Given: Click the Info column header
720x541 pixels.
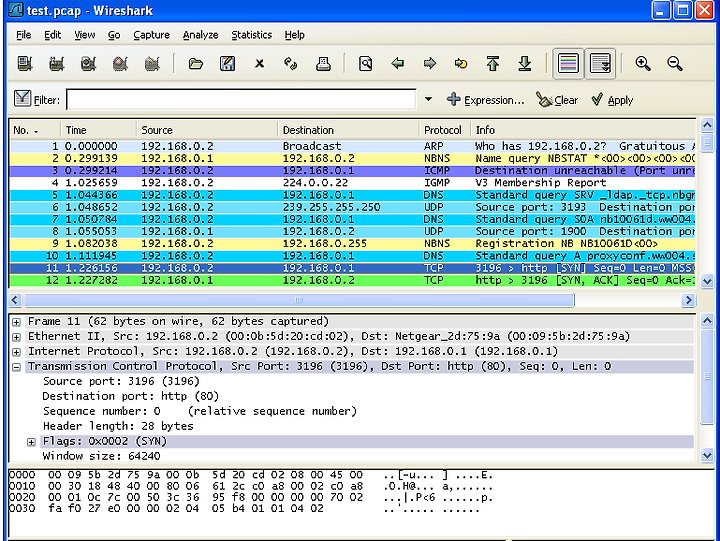Looking at the screenshot, I should pyautogui.click(x=583, y=130).
